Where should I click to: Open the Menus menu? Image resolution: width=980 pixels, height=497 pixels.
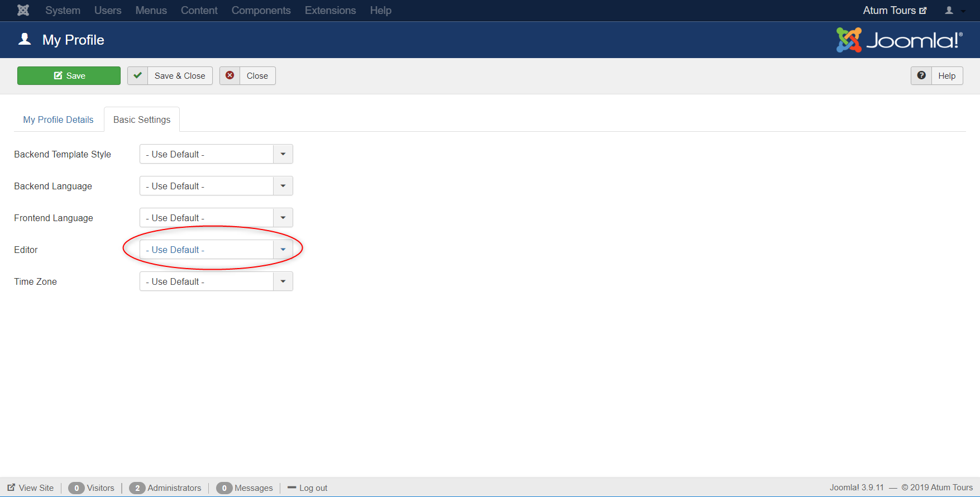151,10
